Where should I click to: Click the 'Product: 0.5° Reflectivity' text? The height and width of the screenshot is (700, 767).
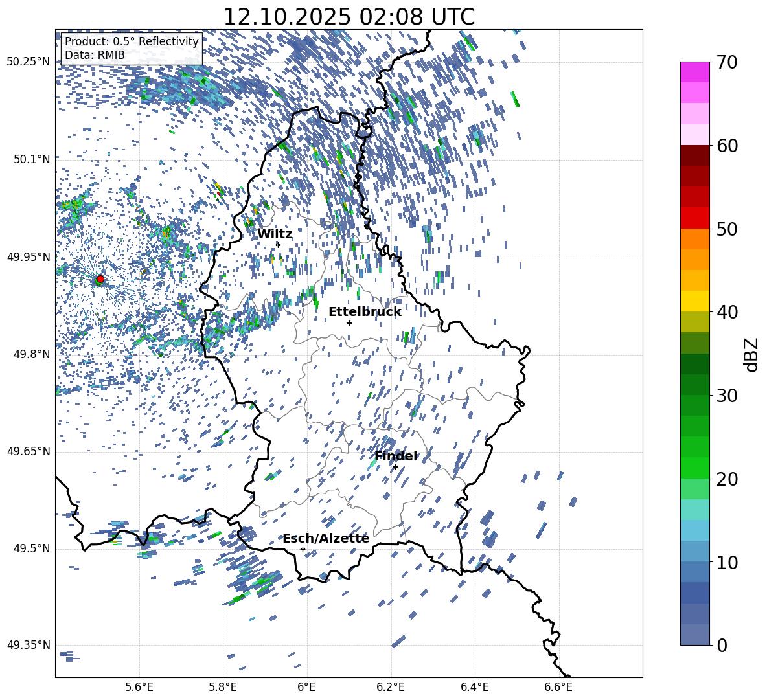132,41
